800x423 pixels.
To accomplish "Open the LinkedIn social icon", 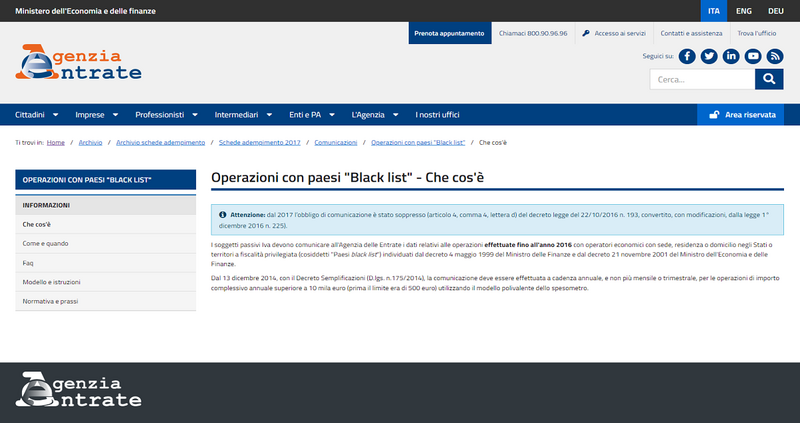I will [731, 56].
